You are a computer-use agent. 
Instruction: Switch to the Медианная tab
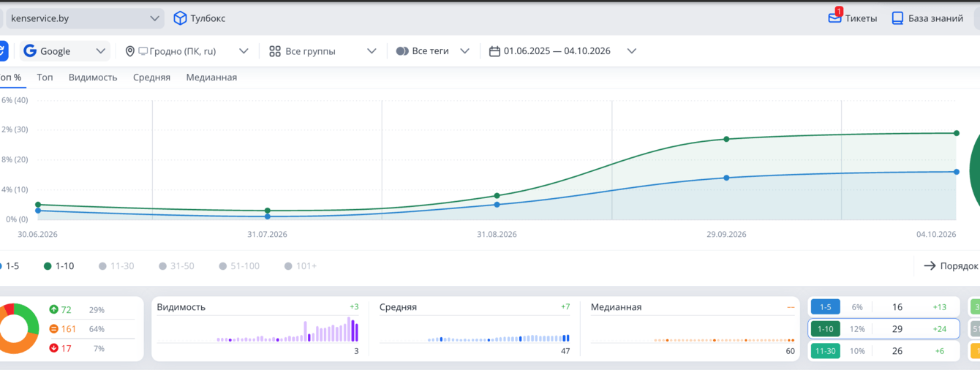[211, 77]
